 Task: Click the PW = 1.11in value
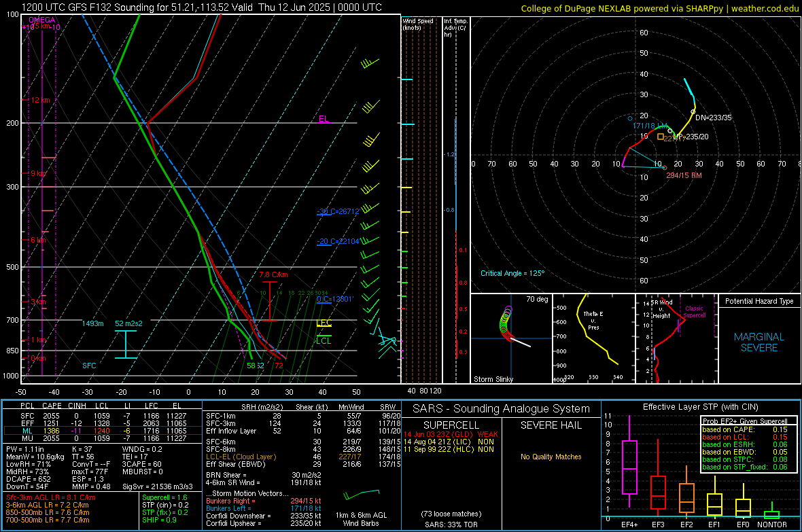(x=25, y=449)
